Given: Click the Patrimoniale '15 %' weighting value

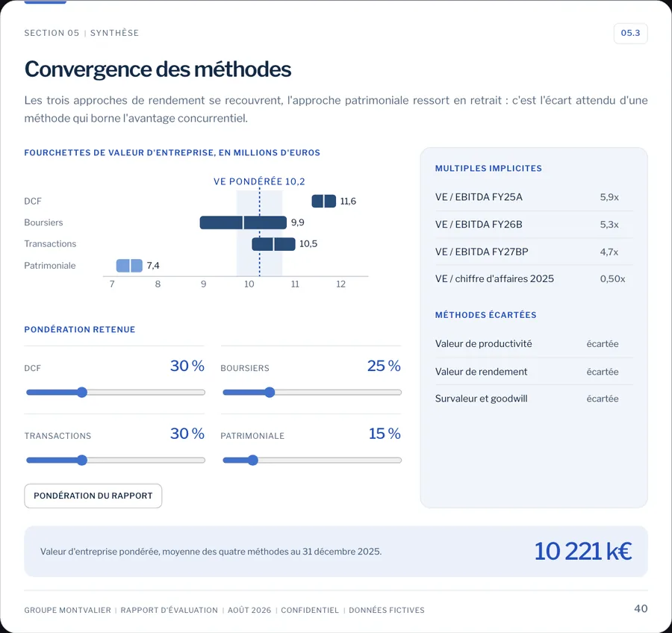Looking at the screenshot, I should click(385, 433).
